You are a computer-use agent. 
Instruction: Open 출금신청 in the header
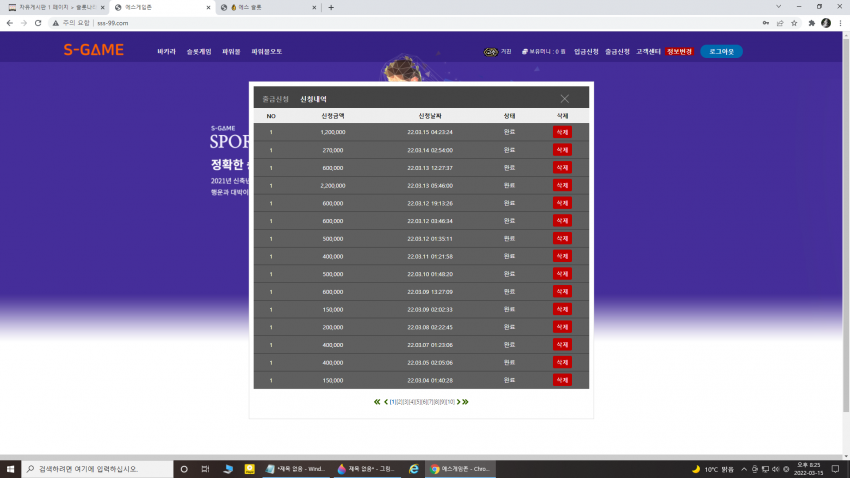tap(617, 51)
